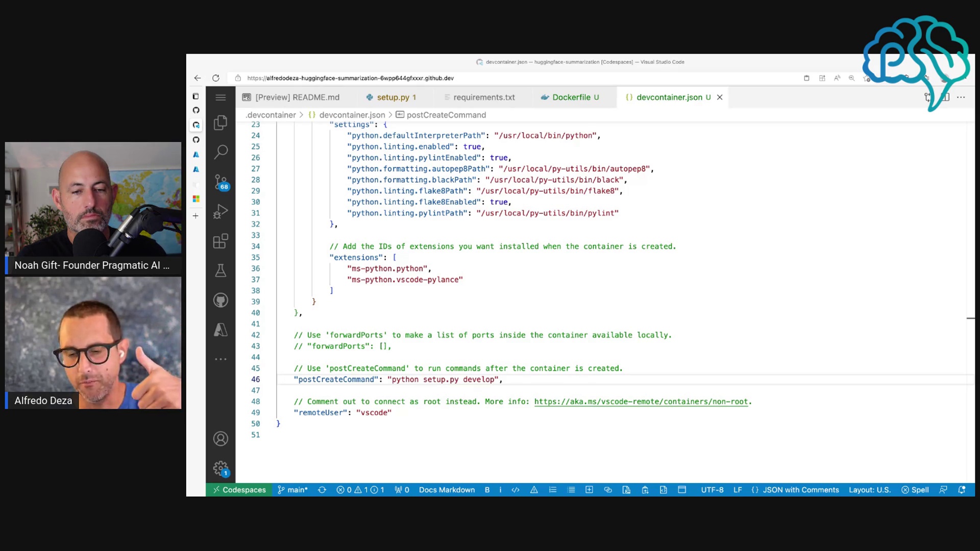The image size is (980, 551).
Task: Switch git branch via main* indicator
Action: pos(293,490)
